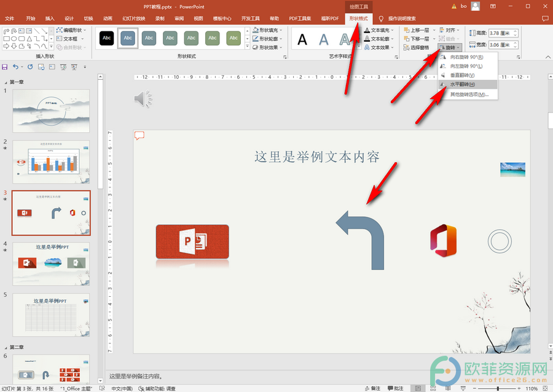Choose 水平翻转(H) from rotate menu
This screenshot has width=553, height=392.
pyautogui.click(x=468, y=84)
